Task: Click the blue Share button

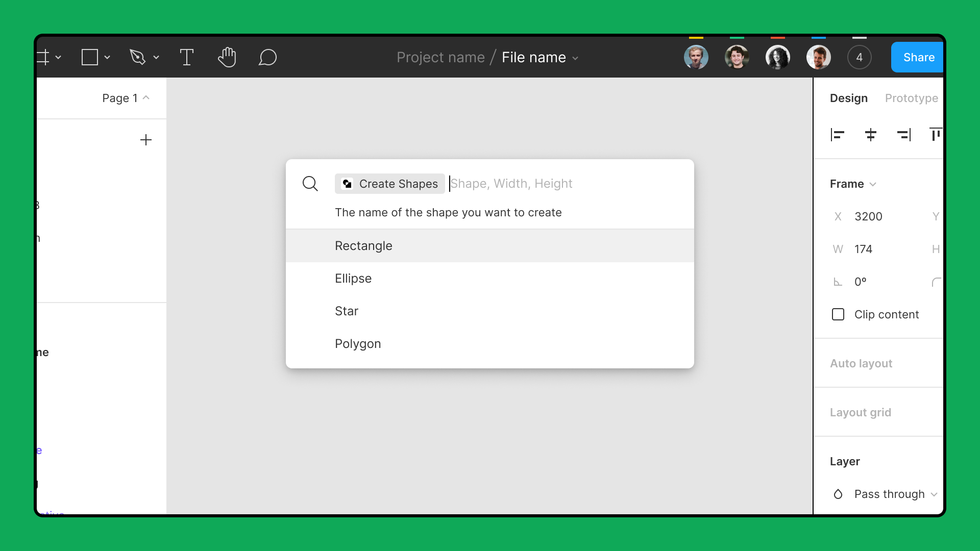Action: tap(918, 57)
